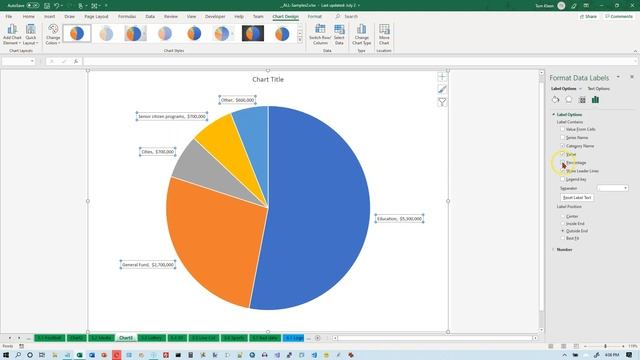Click the Share button

click(x=588, y=16)
